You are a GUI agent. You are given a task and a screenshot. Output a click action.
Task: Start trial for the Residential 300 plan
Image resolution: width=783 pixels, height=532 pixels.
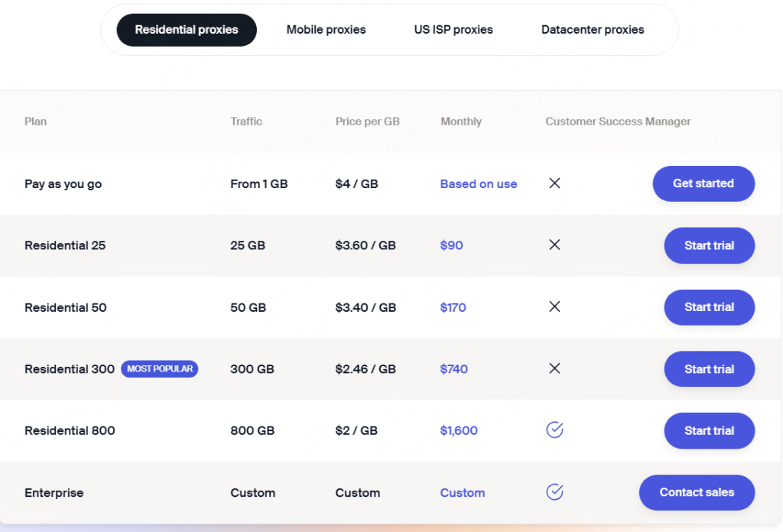[709, 369]
